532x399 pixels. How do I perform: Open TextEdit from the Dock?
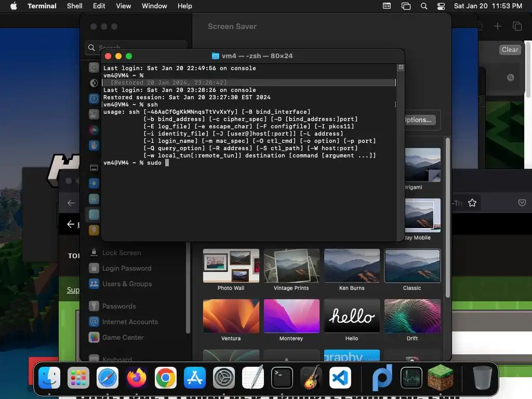[253, 378]
